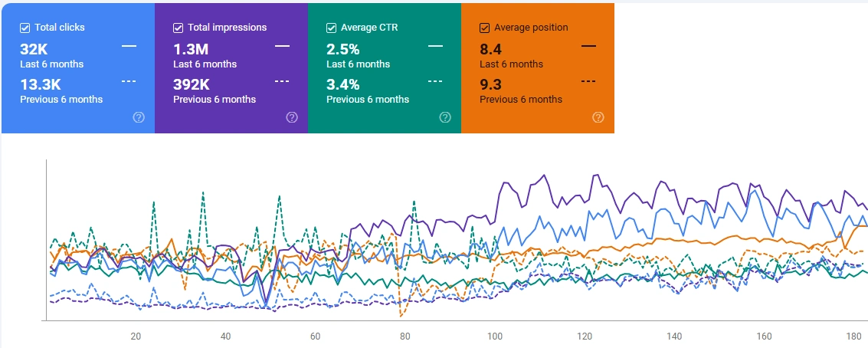This screenshot has height=348, width=868.
Task: Toggle the Average position checkbox
Action: click(x=485, y=28)
